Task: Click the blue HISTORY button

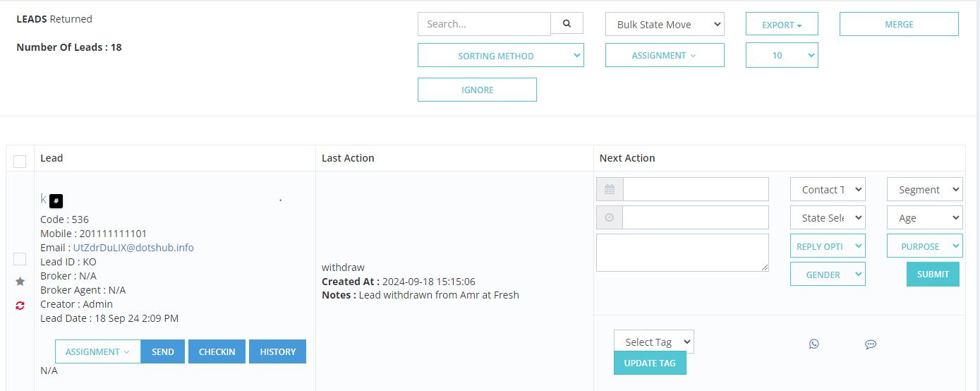Action: [x=277, y=351]
